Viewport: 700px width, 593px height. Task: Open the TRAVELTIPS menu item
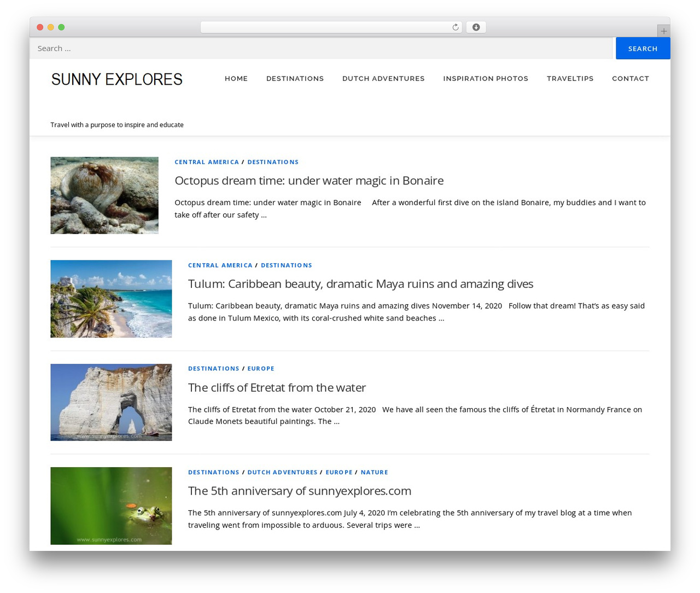[570, 78]
